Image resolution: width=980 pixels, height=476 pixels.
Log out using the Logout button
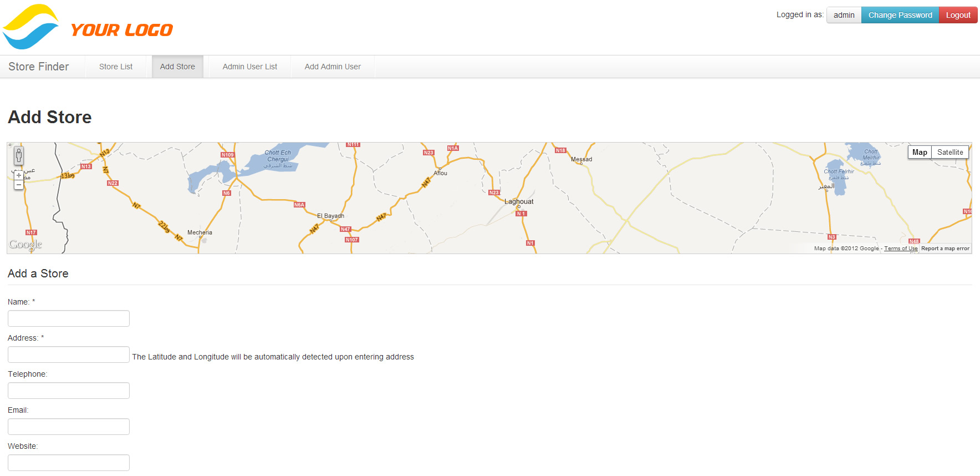(958, 15)
